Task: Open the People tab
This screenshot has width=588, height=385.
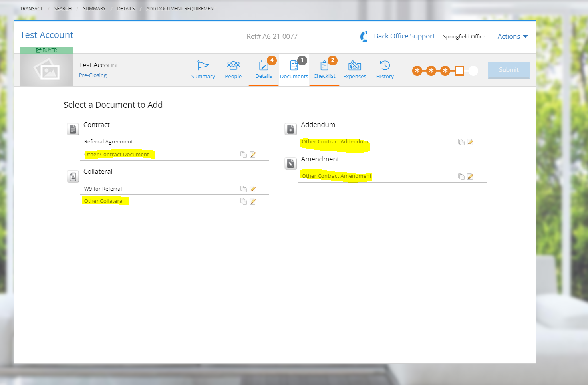Action: coord(233,69)
